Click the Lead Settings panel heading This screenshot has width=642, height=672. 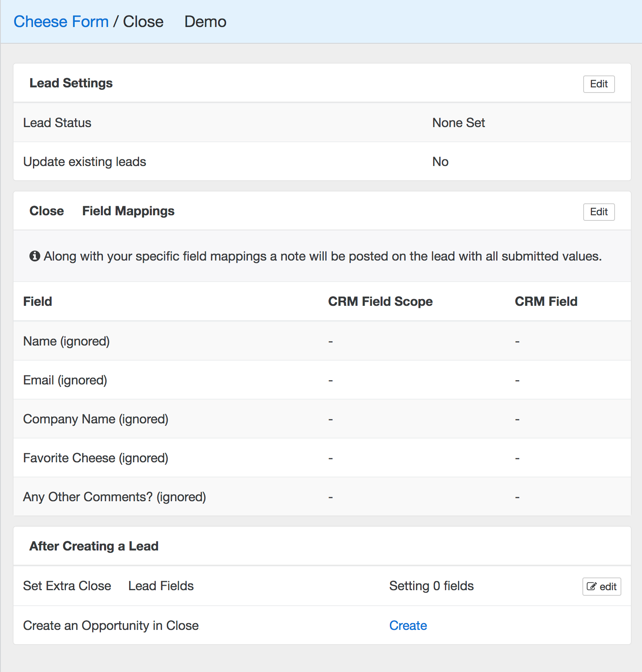[71, 83]
